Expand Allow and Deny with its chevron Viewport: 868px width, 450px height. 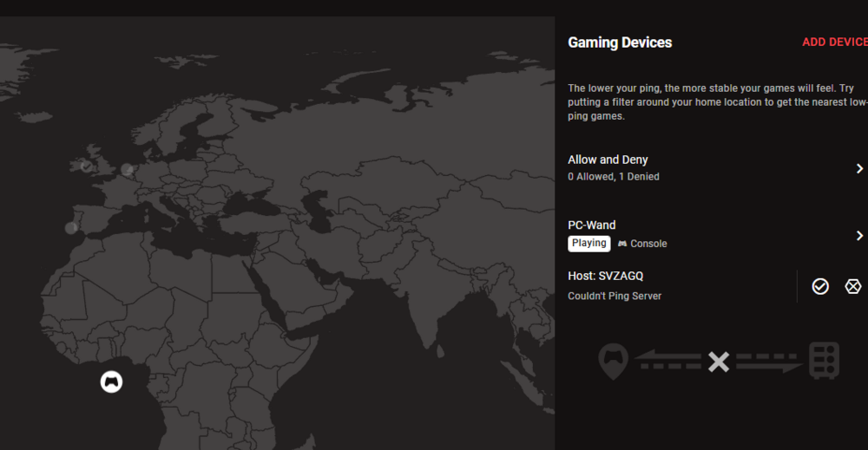pos(859,168)
